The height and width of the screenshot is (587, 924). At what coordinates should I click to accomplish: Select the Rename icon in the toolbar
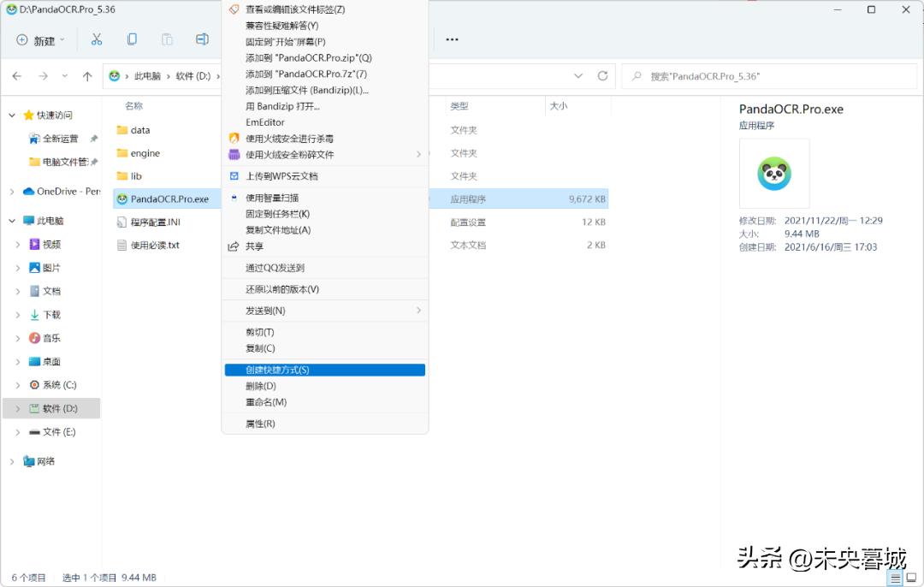[203, 39]
